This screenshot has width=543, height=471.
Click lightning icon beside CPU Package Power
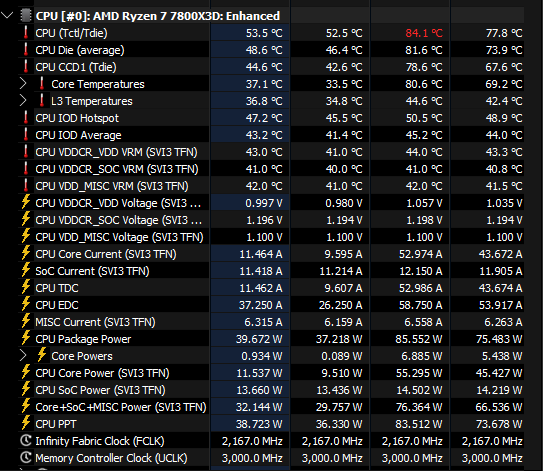click(26, 338)
